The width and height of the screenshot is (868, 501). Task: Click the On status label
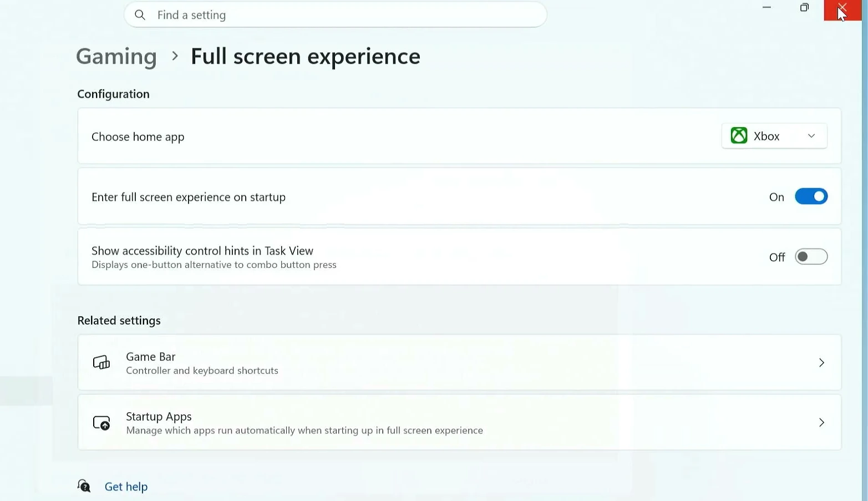point(776,197)
